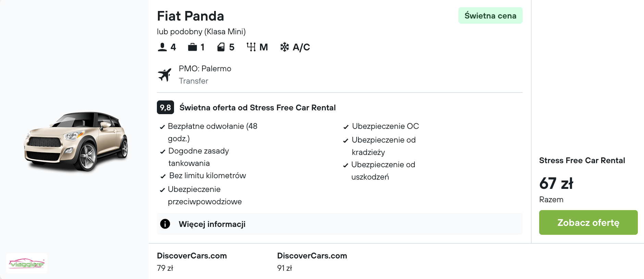Screen dimensions: 644x279
Task: Click the Viaggiare logo in the corner
Action: (26, 263)
